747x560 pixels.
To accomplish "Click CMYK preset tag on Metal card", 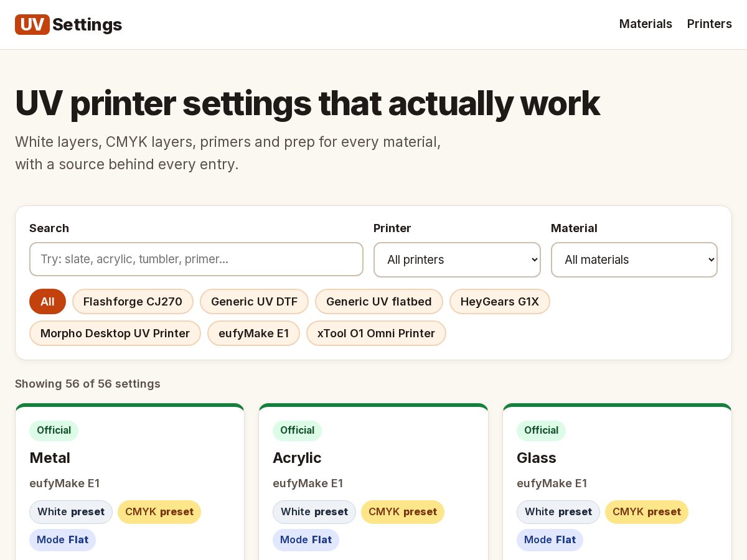I will pyautogui.click(x=159, y=512).
